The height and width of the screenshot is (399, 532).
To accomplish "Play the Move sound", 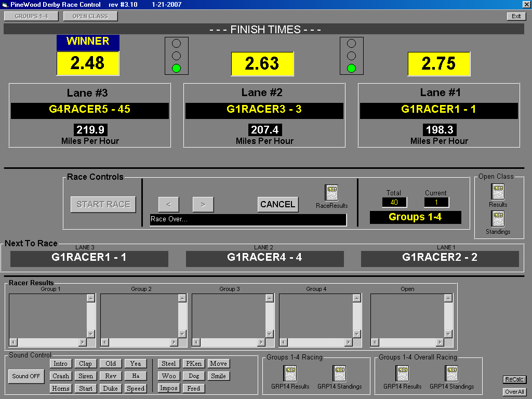I will click(219, 364).
